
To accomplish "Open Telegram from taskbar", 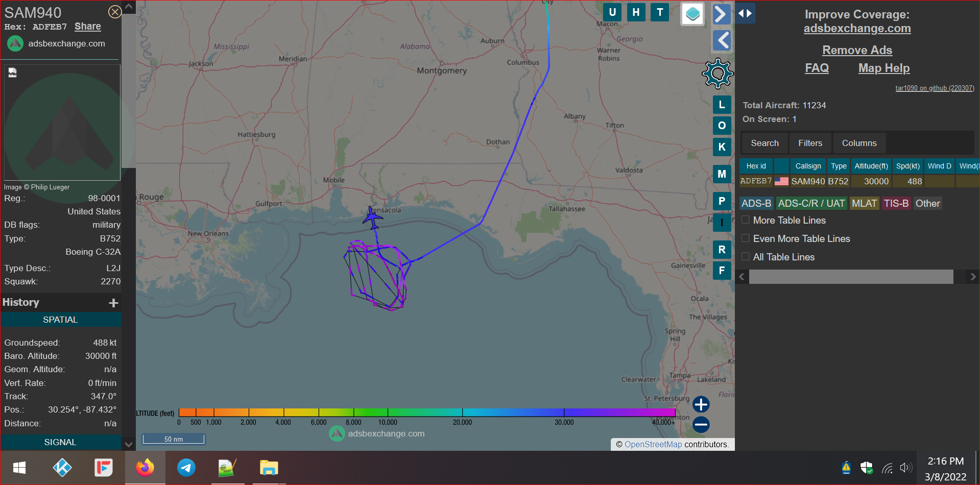I will 186,468.
